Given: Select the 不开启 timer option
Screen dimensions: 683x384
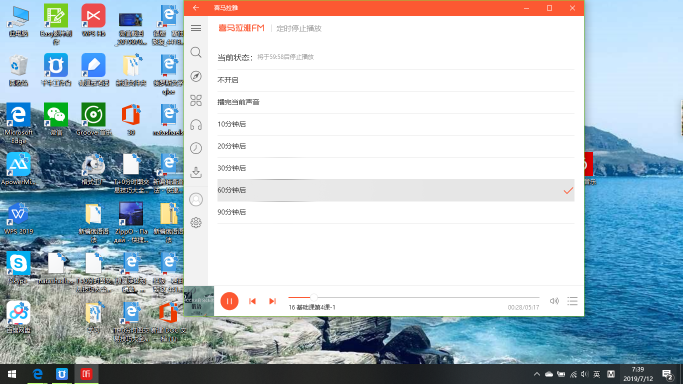Looking at the screenshot, I should point(396,80).
